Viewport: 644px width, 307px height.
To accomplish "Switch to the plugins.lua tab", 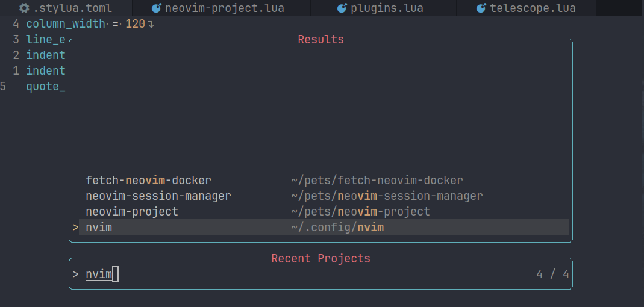I will [384, 8].
